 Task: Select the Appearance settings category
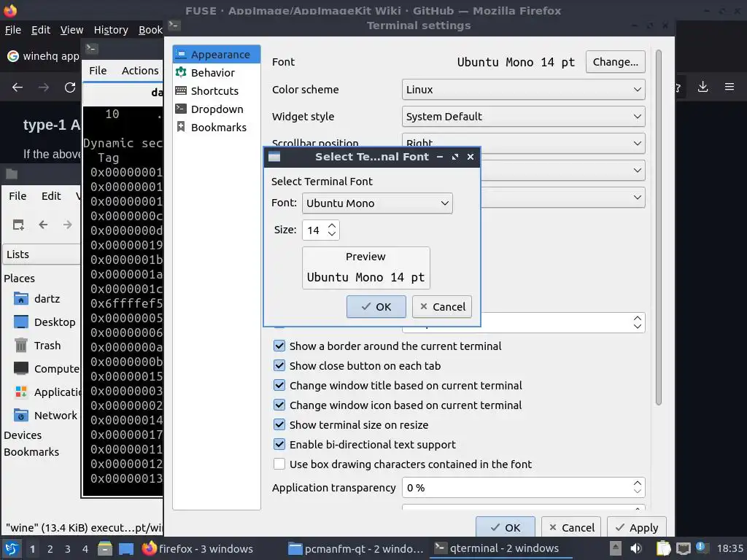216,54
